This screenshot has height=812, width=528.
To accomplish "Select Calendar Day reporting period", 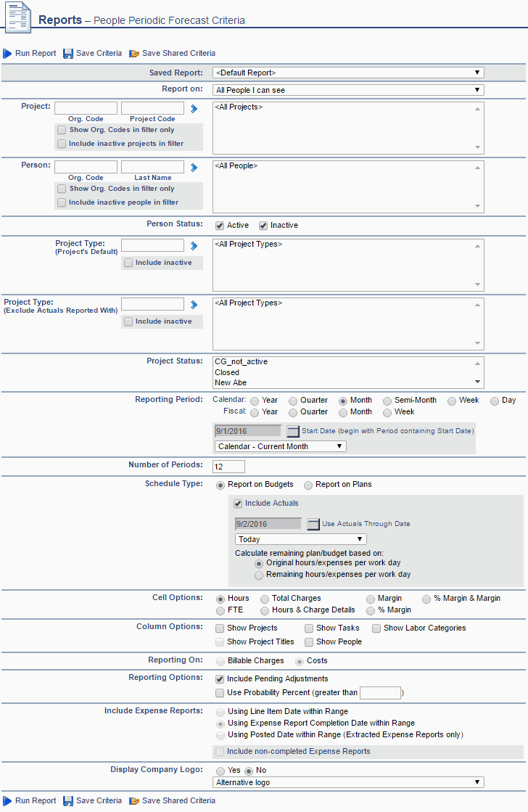I will coord(495,401).
